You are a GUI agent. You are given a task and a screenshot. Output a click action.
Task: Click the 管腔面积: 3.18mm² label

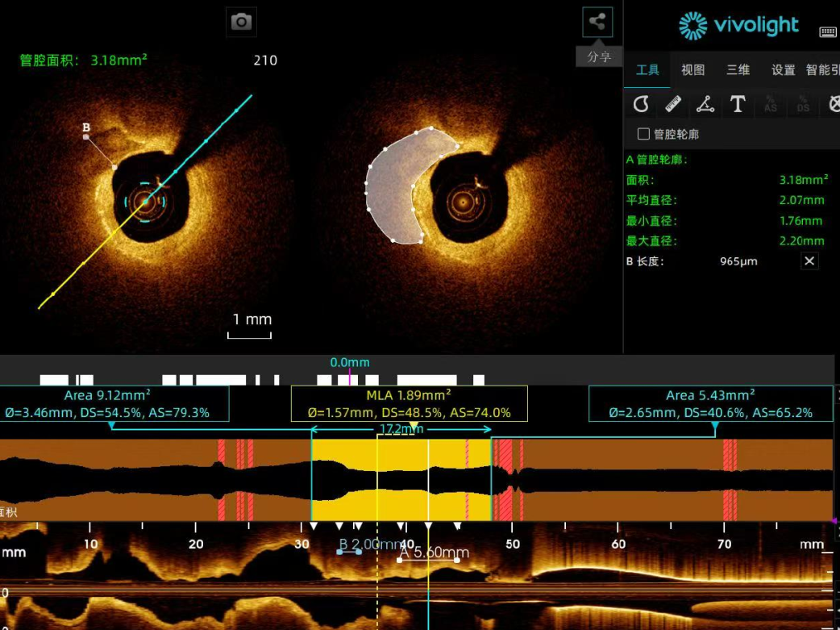[84, 60]
